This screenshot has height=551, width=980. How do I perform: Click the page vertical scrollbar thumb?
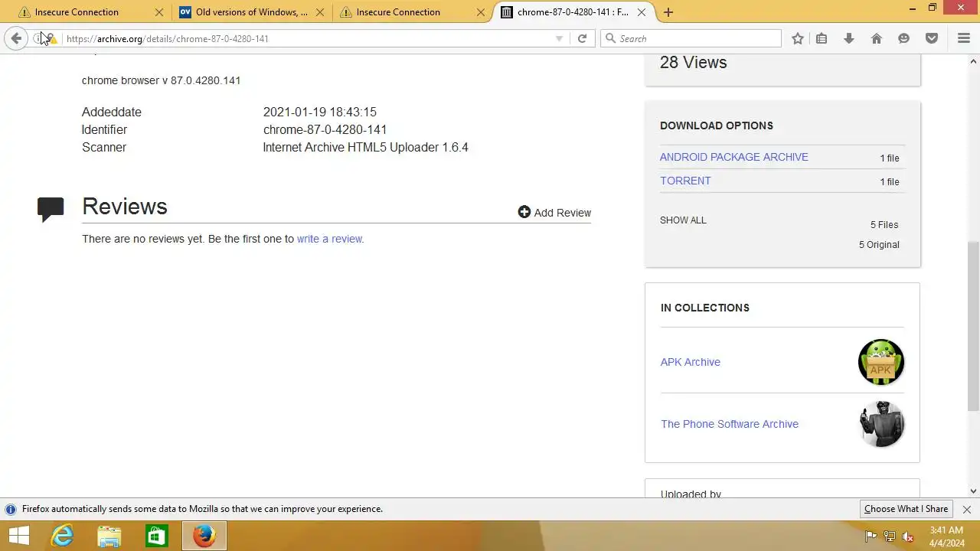pos(973,326)
